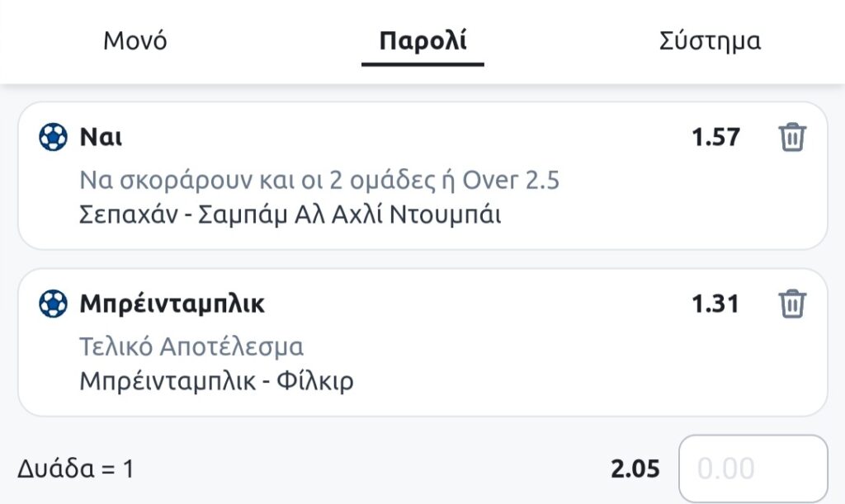Click the stake input field showing 0.00
This screenshot has width=845, height=504.
click(752, 469)
